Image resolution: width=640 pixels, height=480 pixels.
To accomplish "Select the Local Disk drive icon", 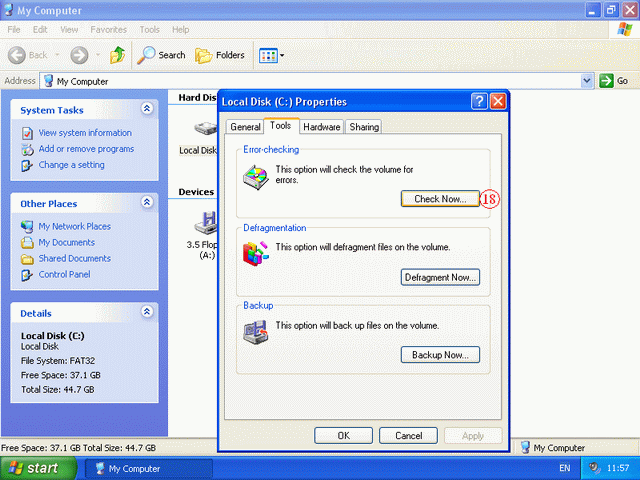I will pyautogui.click(x=205, y=128).
